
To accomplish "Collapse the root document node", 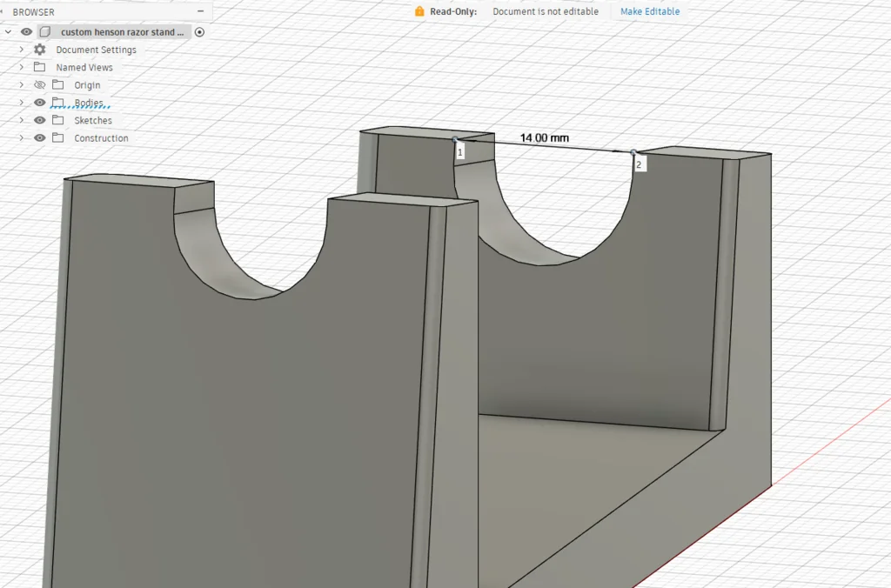I will pos(9,32).
